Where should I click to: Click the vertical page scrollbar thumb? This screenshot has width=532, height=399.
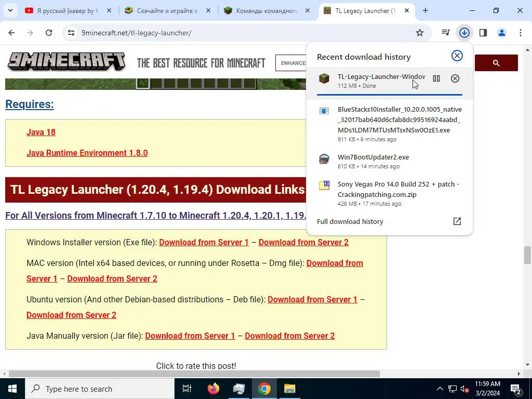tap(527, 255)
